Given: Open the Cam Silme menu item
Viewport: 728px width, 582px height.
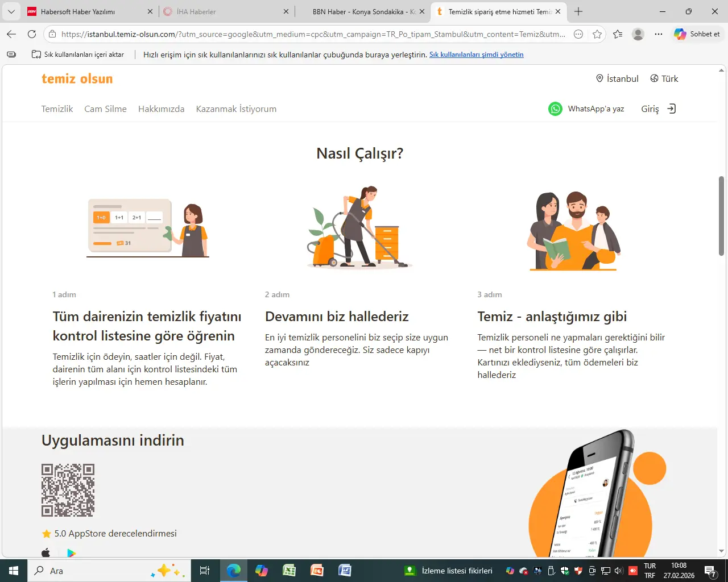Looking at the screenshot, I should coord(105,109).
